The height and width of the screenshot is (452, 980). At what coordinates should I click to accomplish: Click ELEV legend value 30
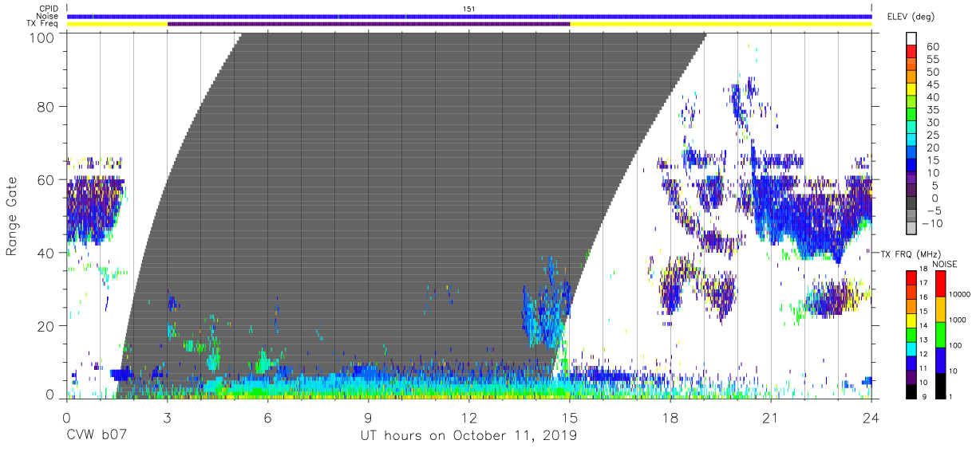click(933, 123)
